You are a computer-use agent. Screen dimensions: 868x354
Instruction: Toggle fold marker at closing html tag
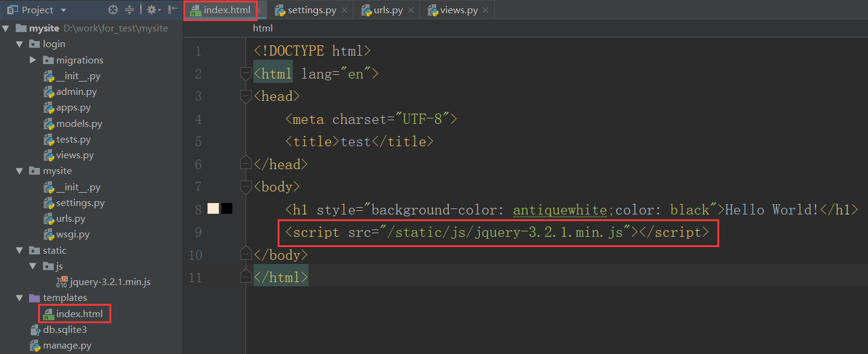pyautogui.click(x=246, y=277)
